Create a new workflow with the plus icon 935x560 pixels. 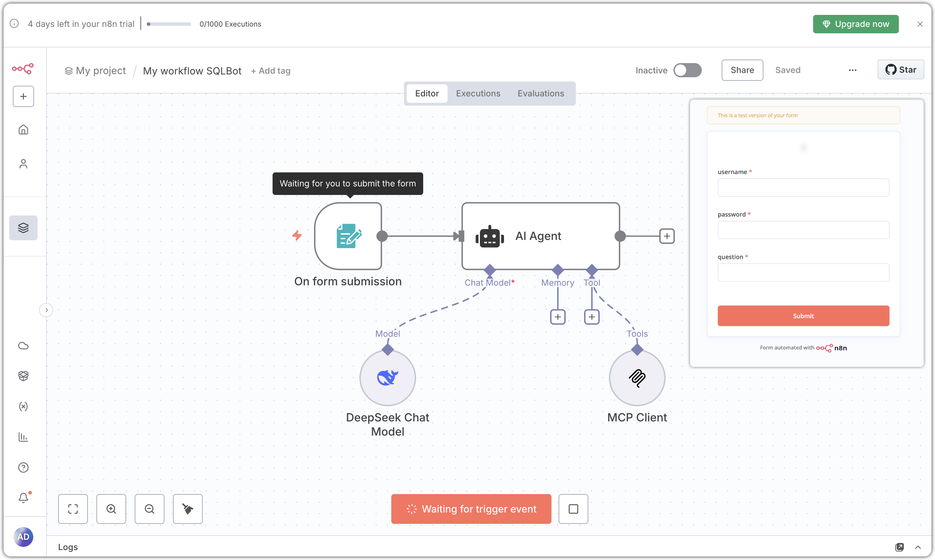pos(23,96)
